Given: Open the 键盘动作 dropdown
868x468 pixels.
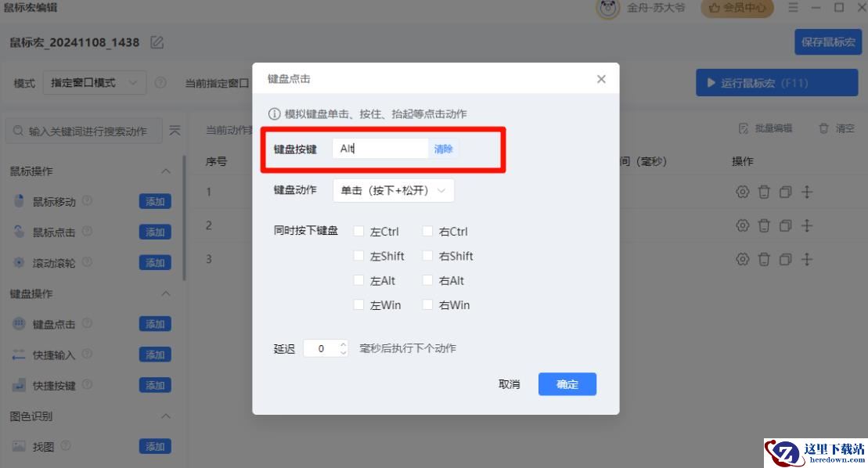Looking at the screenshot, I should coord(393,190).
